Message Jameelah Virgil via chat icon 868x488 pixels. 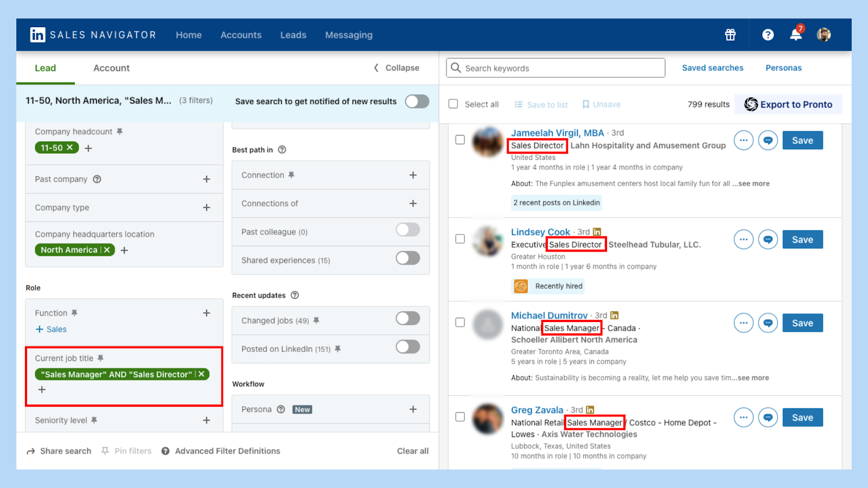click(x=768, y=140)
